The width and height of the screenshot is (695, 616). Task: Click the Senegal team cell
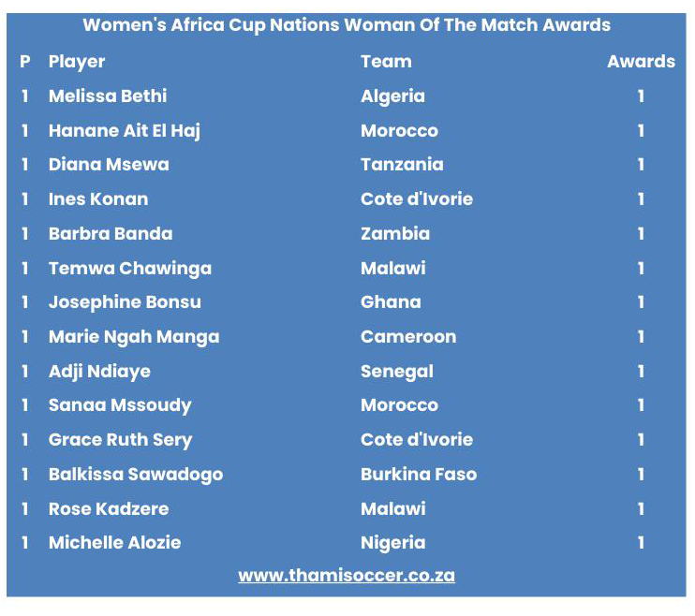397,372
